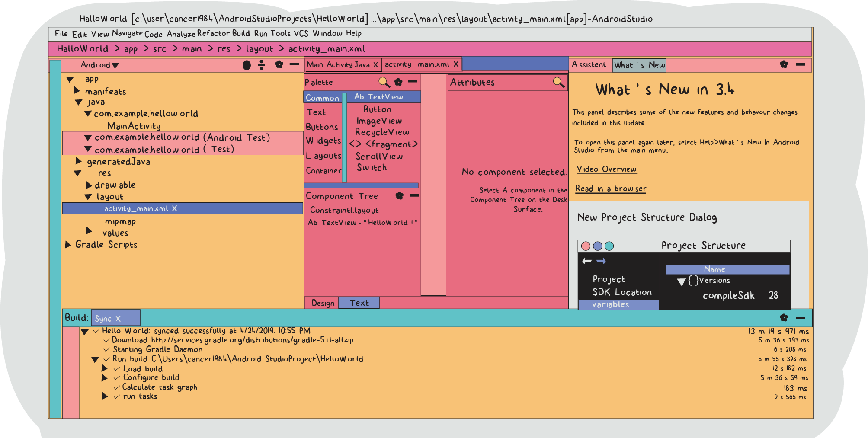Open the Video Overview link

coord(606,169)
